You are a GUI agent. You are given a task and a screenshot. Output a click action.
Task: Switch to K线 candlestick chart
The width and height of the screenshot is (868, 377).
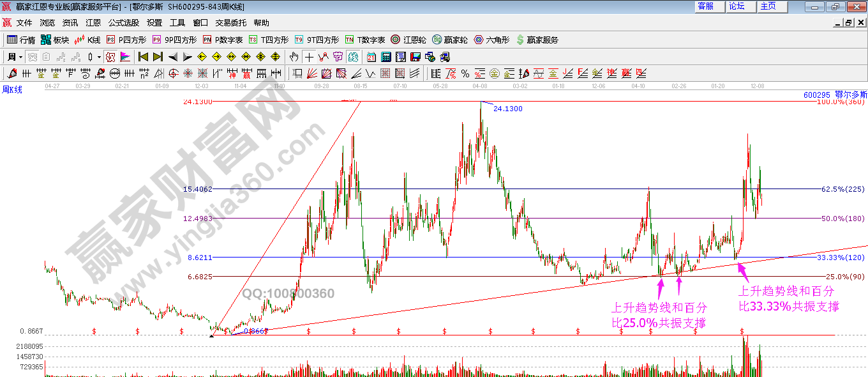pyautogui.click(x=88, y=40)
